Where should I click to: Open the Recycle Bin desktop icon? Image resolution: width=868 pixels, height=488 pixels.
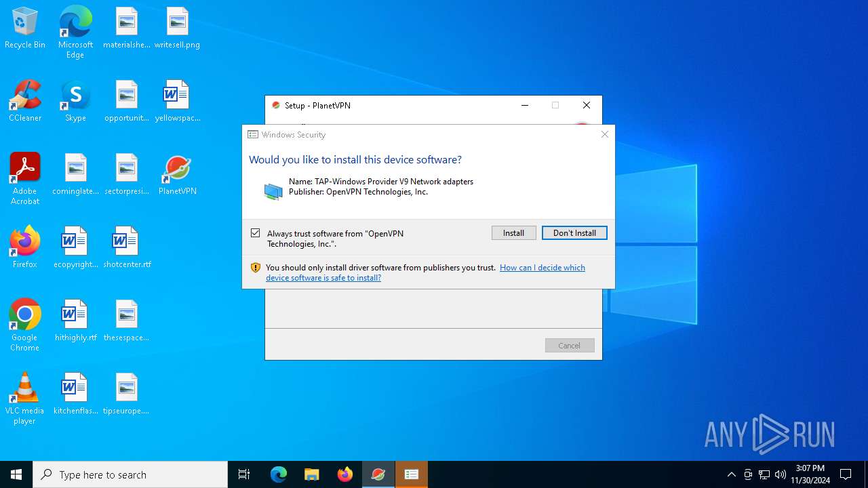click(x=25, y=28)
